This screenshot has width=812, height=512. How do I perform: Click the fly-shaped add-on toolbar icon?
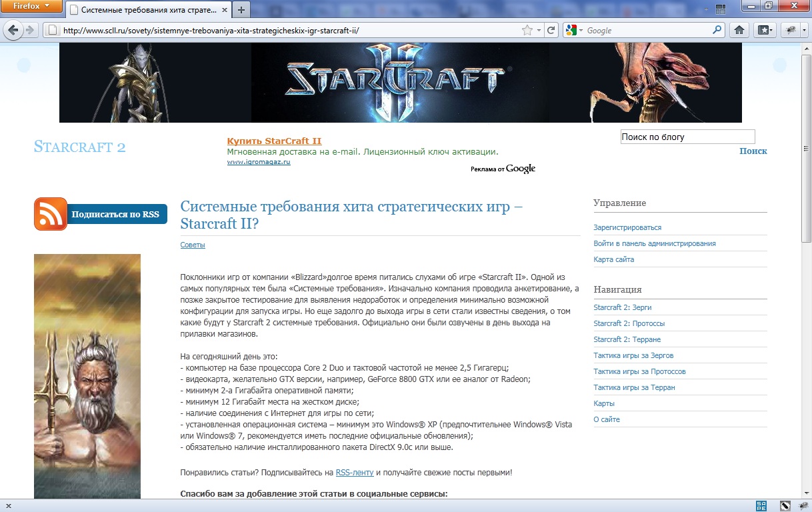click(x=790, y=30)
